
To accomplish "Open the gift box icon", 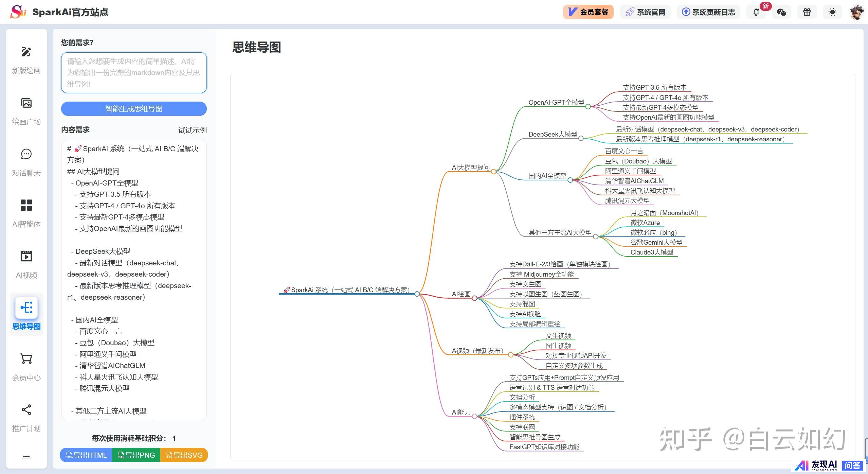I will [807, 12].
